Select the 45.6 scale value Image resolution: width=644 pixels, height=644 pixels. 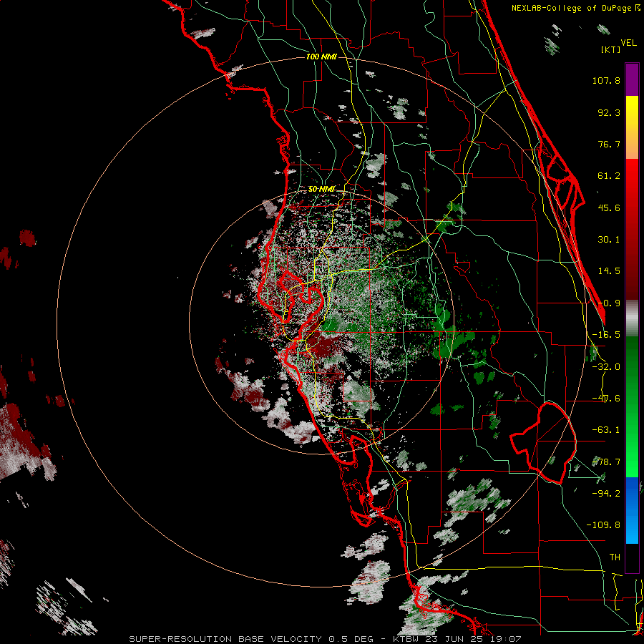tap(609, 208)
